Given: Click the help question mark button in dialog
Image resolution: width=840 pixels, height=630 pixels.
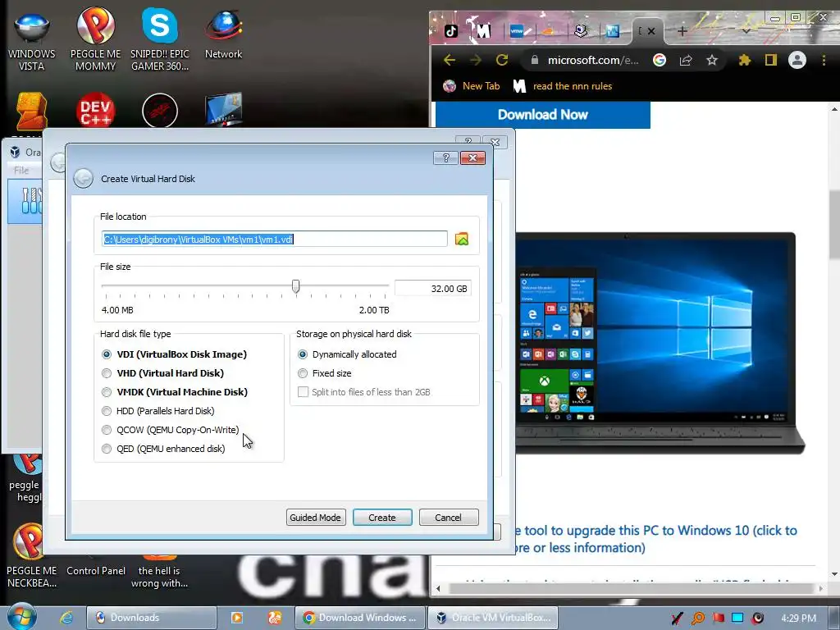Looking at the screenshot, I should pos(445,157).
